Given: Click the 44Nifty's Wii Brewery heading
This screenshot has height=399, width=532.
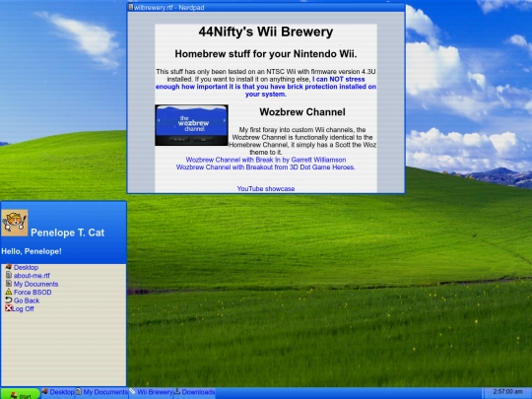Looking at the screenshot, I should coord(266,32).
